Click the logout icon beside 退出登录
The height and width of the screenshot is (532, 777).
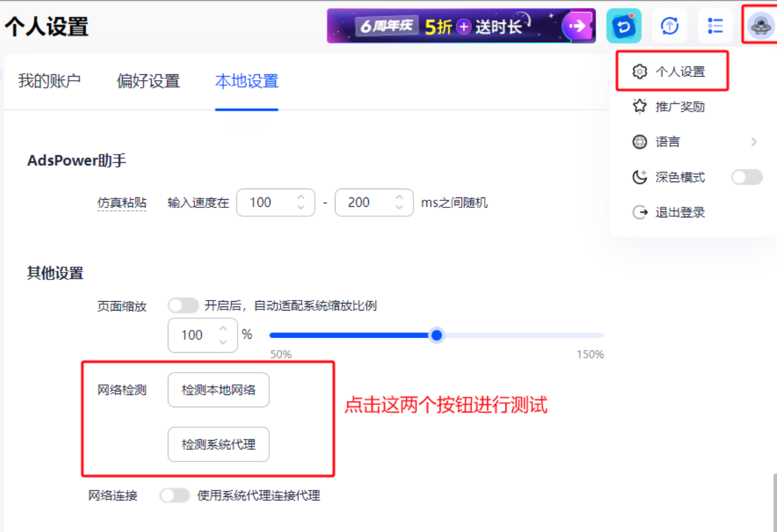[x=640, y=212]
